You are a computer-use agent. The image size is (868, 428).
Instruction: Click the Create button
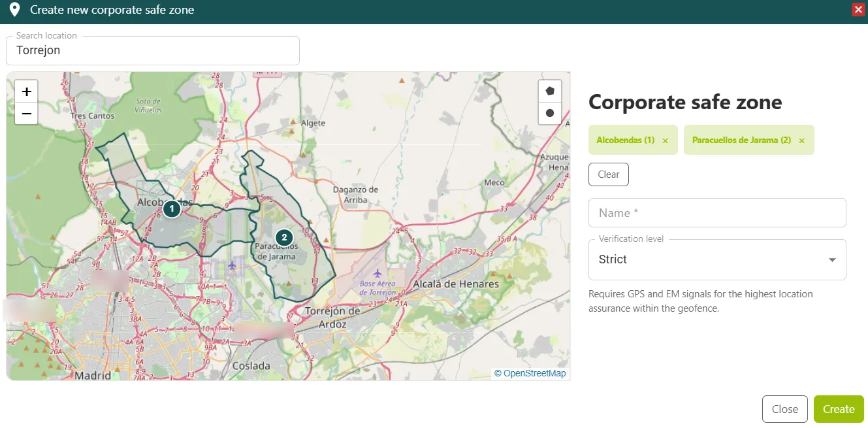(x=839, y=409)
